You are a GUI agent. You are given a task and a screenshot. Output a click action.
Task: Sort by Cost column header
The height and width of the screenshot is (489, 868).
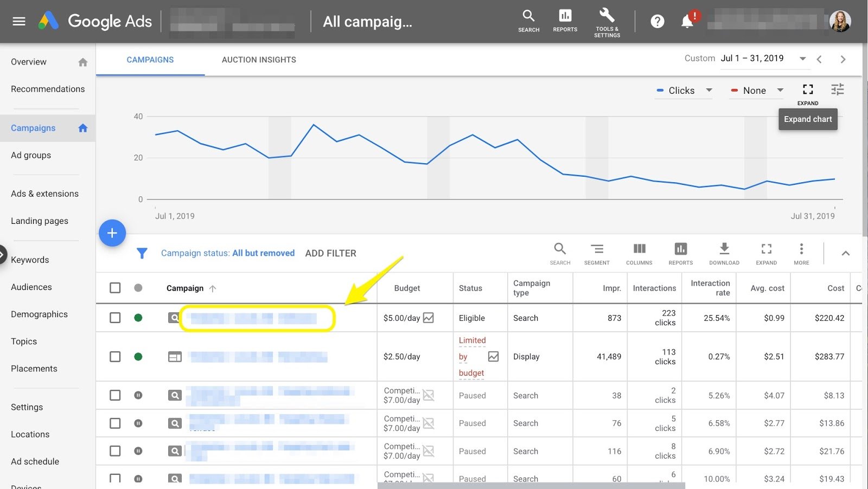click(835, 288)
